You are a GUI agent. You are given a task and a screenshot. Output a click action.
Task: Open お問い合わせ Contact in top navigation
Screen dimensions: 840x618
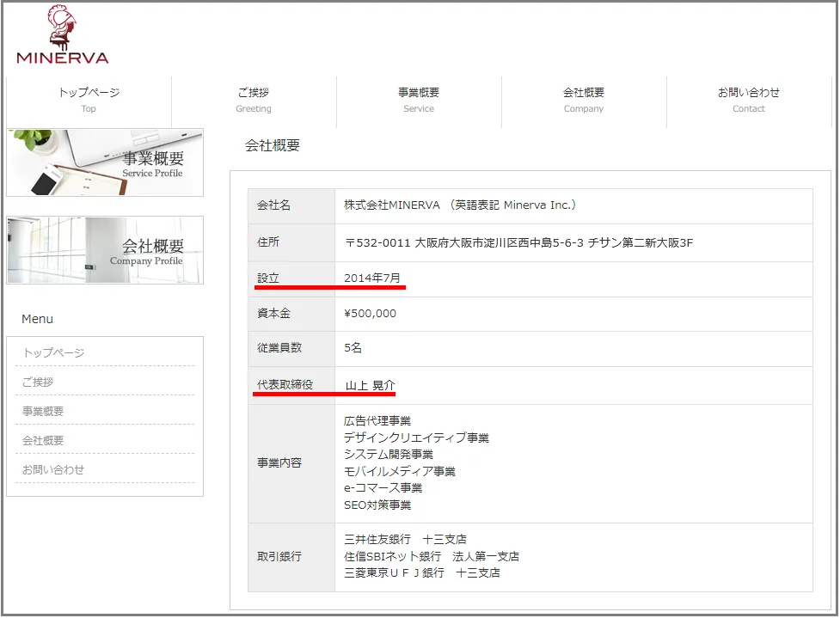point(749,100)
